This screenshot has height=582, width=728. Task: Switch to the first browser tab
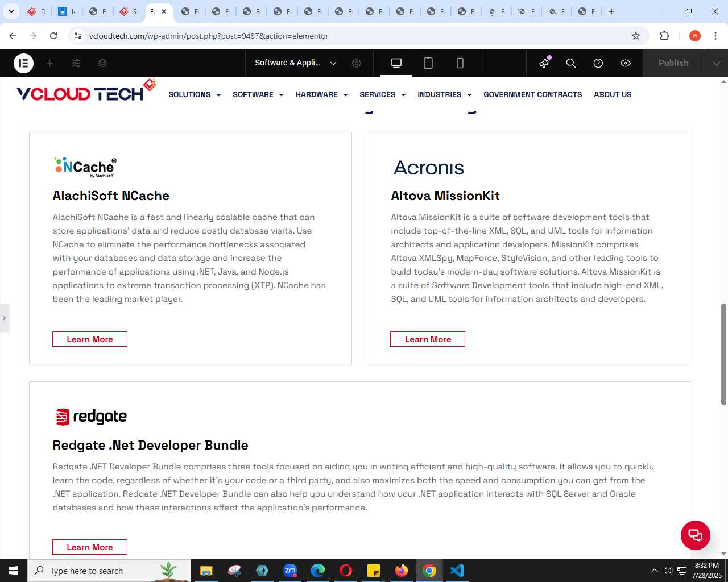point(37,11)
